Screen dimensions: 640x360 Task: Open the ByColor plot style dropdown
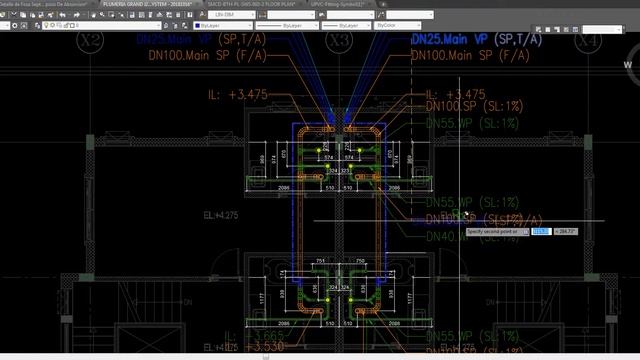coord(398,25)
